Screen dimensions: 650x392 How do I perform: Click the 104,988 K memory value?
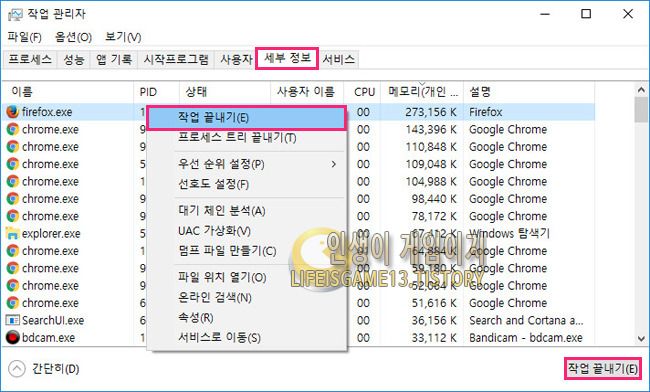pyautogui.click(x=432, y=181)
